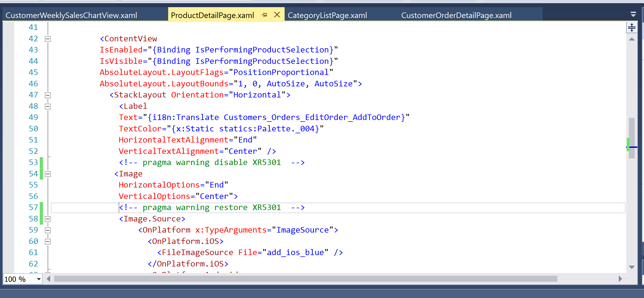Collapse OnPlatform.iOS block on line 60
644x298 pixels.
pyautogui.click(x=48, y=242)
